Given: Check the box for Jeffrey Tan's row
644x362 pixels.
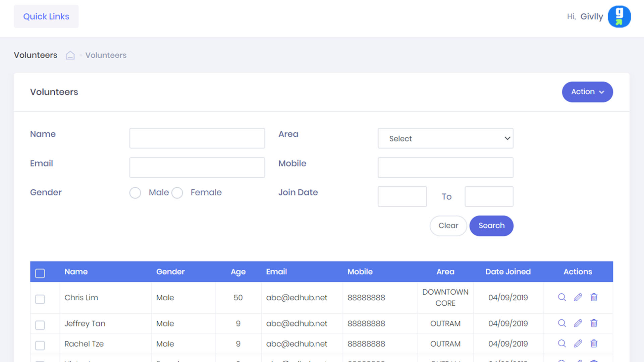Looking at the screenshot, I should pos(40,325).
